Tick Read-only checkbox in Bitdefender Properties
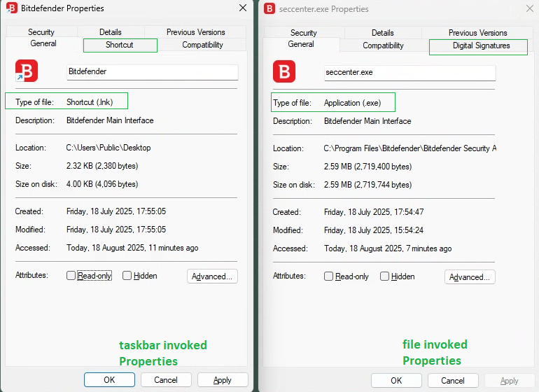The width and height of the screenshot is (539, 392). click(71, 275)
